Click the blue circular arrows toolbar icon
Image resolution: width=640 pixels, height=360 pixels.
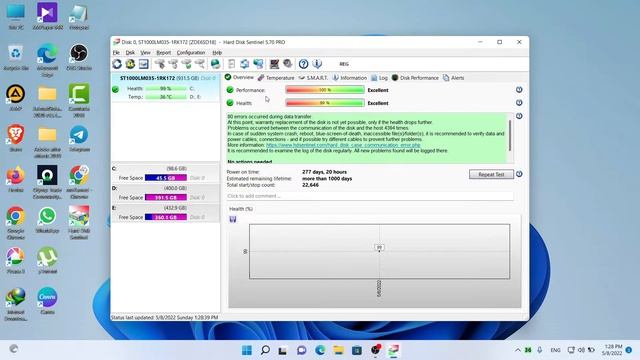[x=244, y=64]
